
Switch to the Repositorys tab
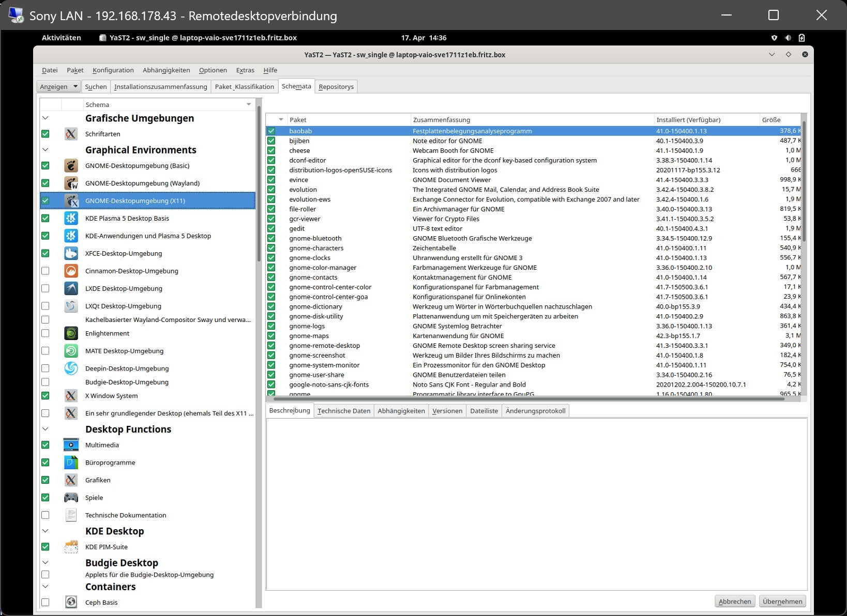(336, 86)
